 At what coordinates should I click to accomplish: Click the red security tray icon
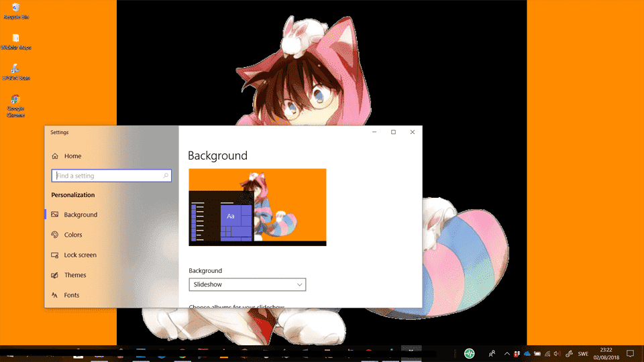[x=517, y=354]
